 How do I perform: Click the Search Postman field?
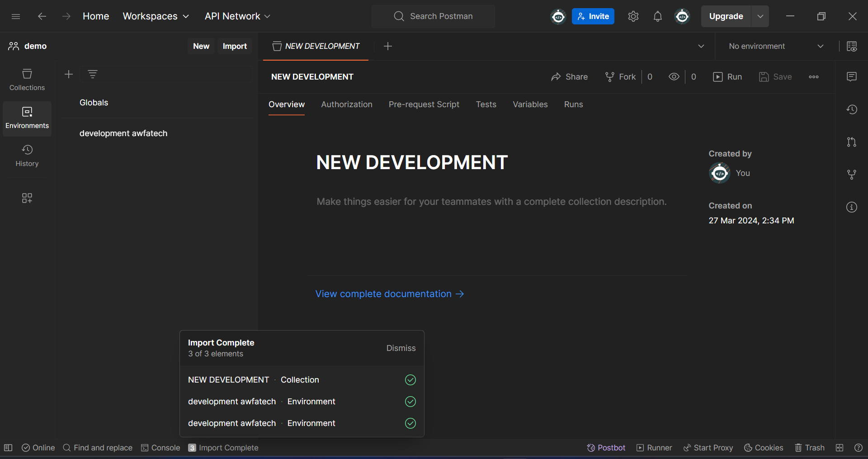tap(433, 16)
